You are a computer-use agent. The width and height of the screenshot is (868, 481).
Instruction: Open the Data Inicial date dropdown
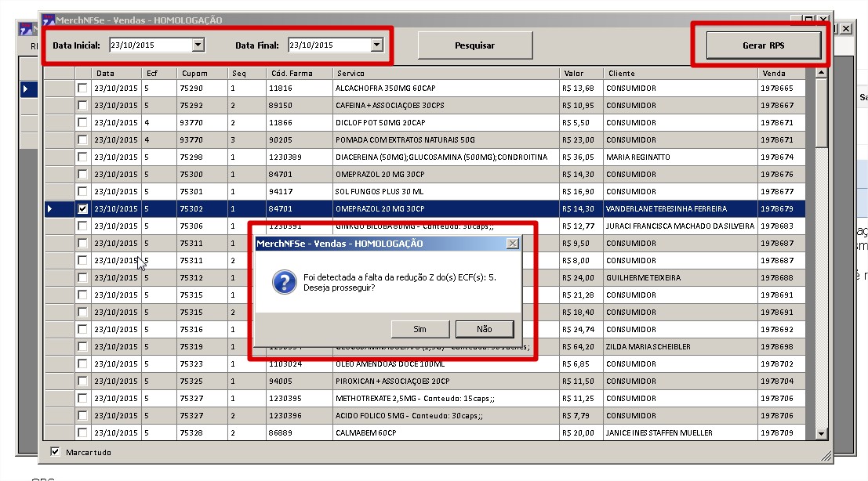point(198,45)
